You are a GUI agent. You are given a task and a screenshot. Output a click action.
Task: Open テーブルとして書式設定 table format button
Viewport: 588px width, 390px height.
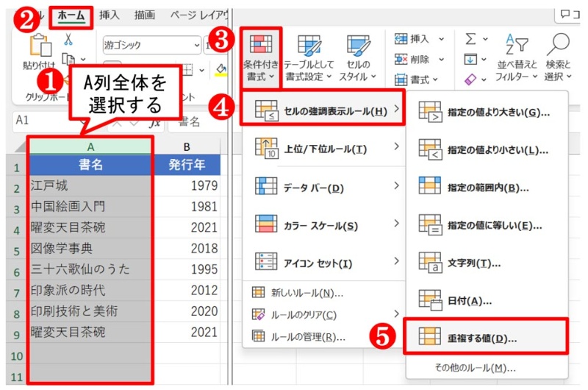click(x=308, y=58)
